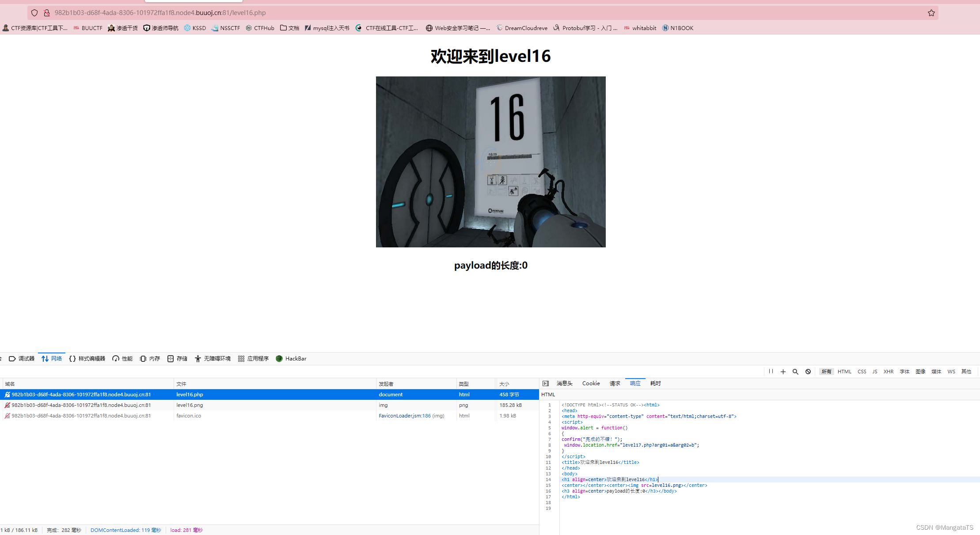The image size is (980, 535).
Task: Sort by the 类型 column header
Action: (476, 384)
